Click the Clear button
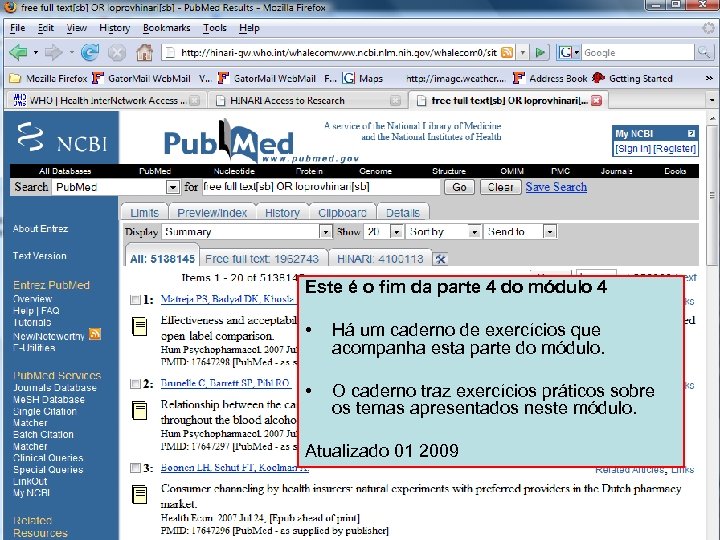The height and width of the screenshot is (540, 720). point(501,187)
